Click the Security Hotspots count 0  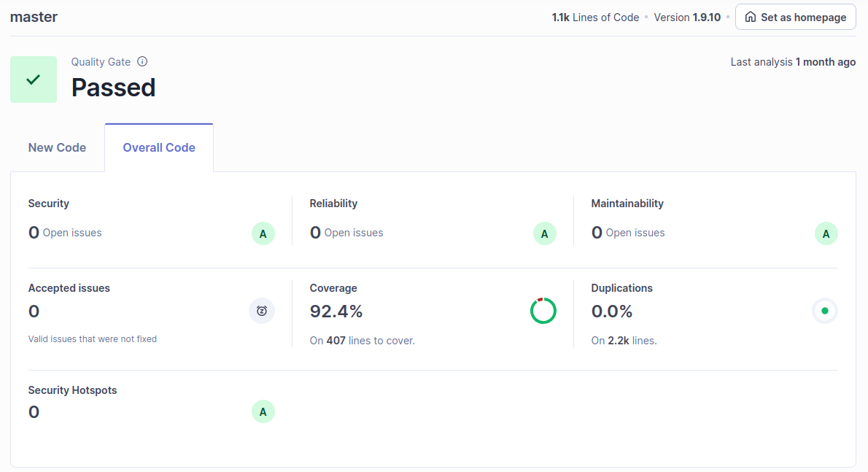[34, 412]
